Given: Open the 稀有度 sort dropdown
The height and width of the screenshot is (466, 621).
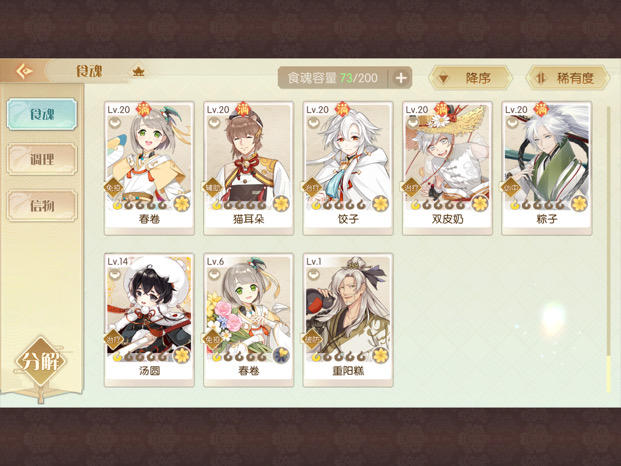Looking at the screenshot, I should pos(567,78).
